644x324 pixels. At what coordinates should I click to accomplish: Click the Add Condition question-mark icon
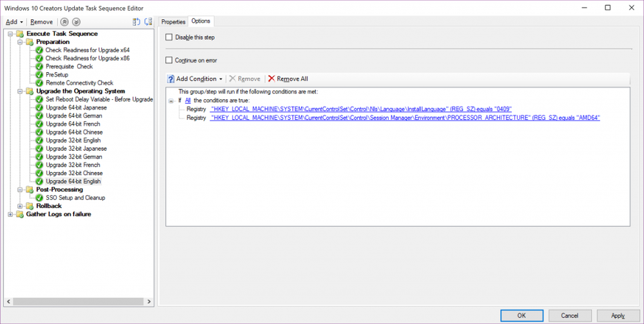pos(171,79)
